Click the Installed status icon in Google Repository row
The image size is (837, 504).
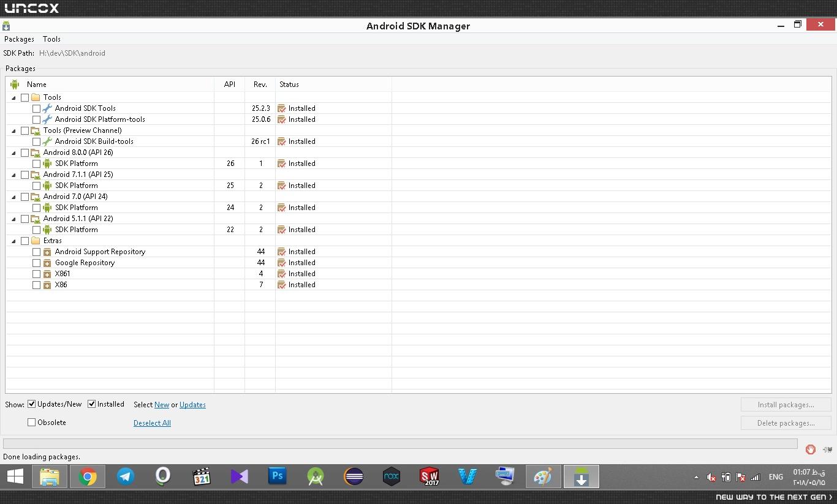click(282, 263)
